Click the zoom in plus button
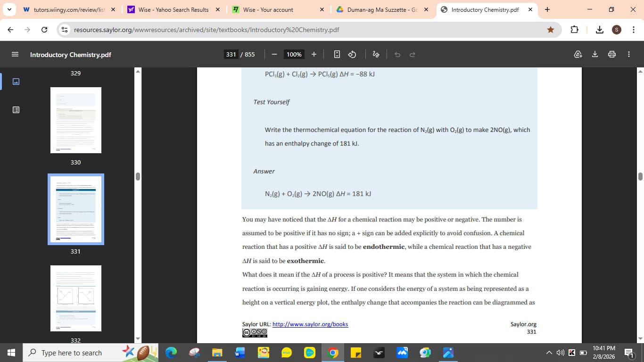 pyautogui.click(x=314, y=54)
